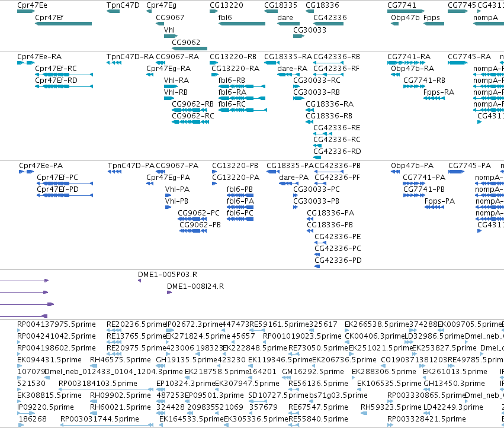Image resolution: width=504 pixels, height=428 pixels.
Task: Click the CG9067 gene label
Action: (x=170, y=18)
